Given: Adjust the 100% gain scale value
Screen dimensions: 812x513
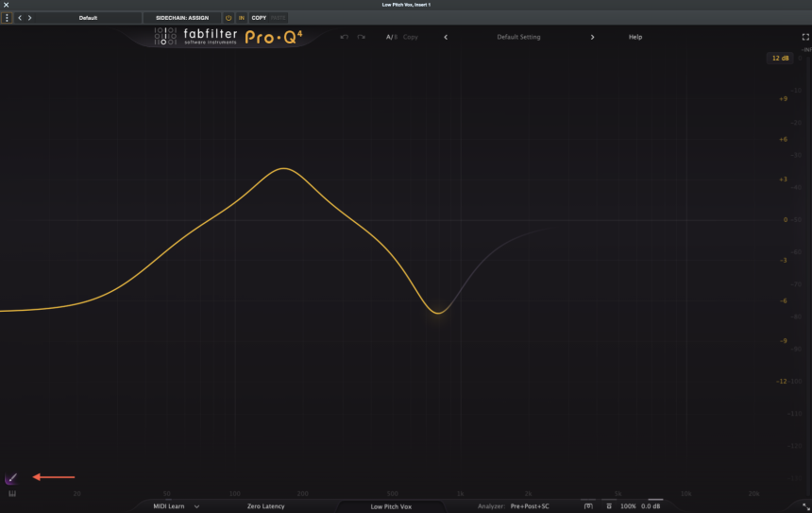Looking at the screenshot, I should (628, 506).
